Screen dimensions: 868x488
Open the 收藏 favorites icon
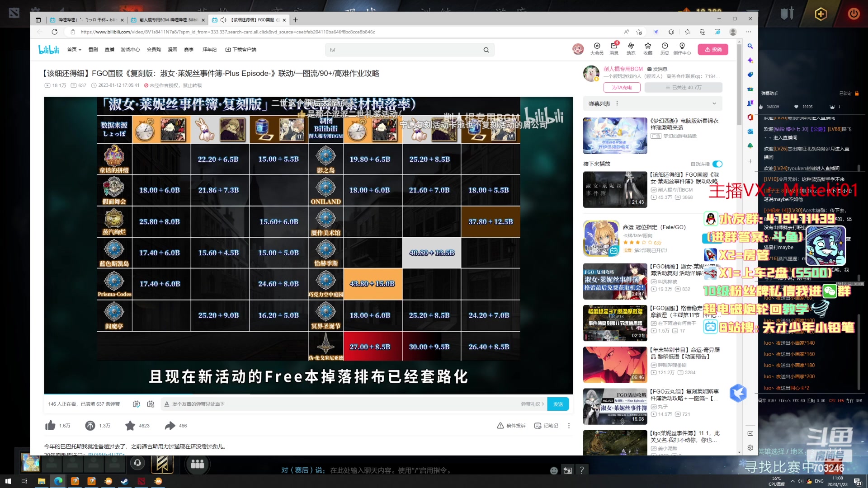coord(648,49)
